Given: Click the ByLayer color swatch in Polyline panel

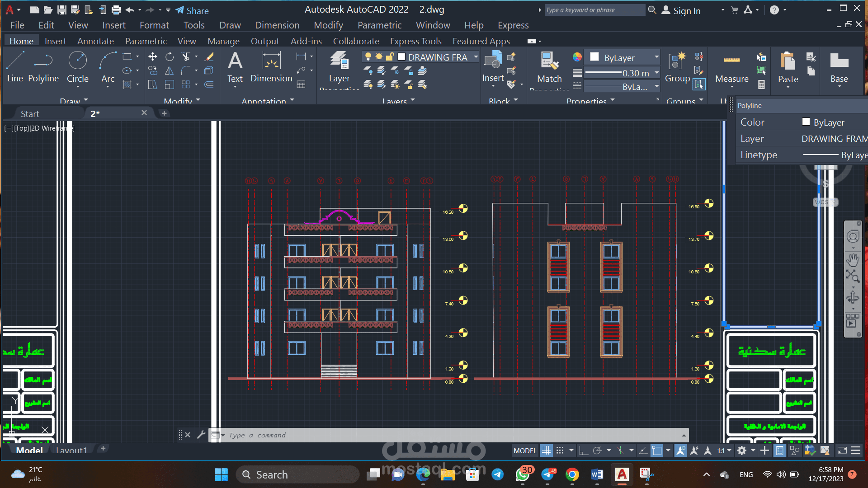Looking at the screenshot, I should (806, 122).
